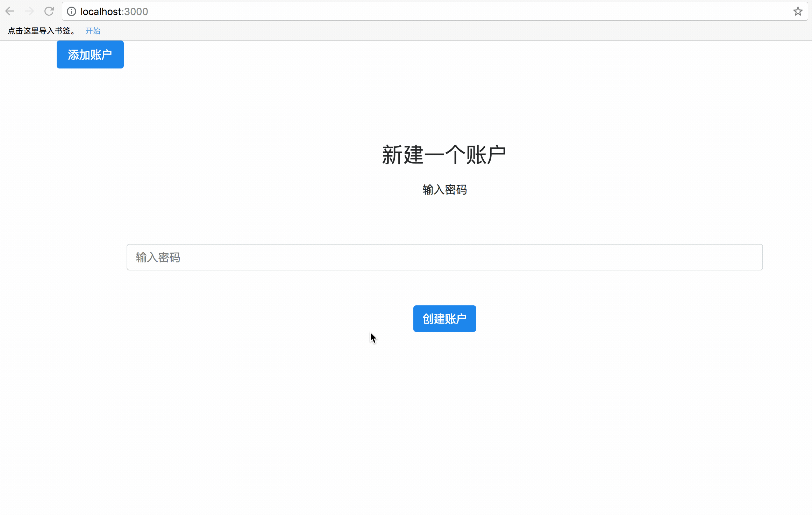The image size is (812, 515).
Task: Click the browser back arrow
Action: 10,12
